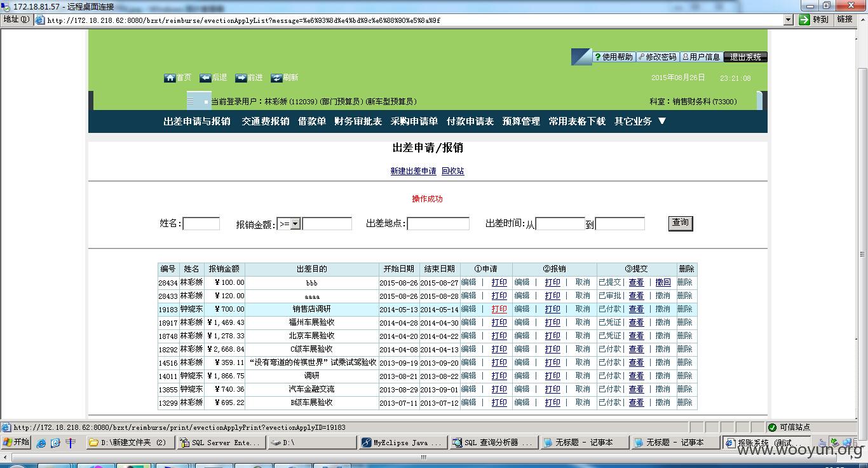Screen dimensions: 868x468
Task: Switch to first 无标题 - 记事本 taskbar item
Action: pos(583,443)
